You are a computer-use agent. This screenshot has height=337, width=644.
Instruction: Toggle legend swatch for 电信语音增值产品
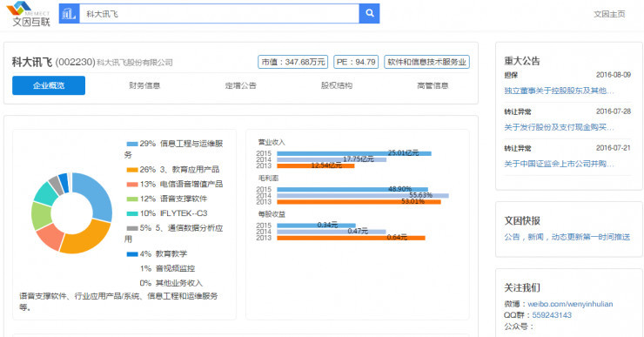[131, 185]
